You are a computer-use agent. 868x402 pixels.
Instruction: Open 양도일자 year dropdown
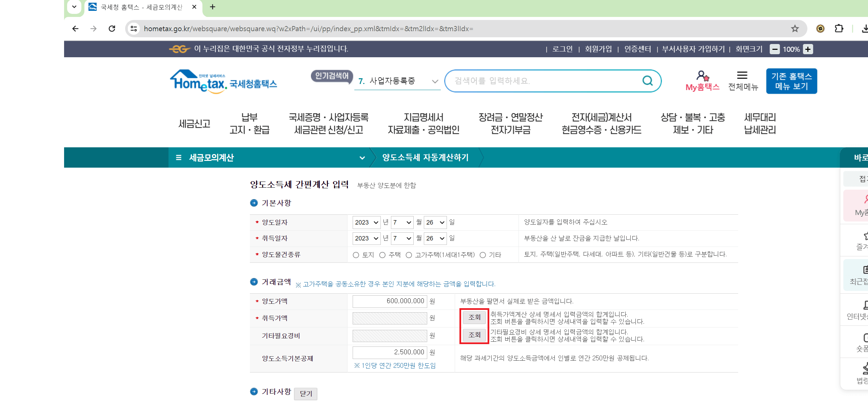[x=366, y=223]
